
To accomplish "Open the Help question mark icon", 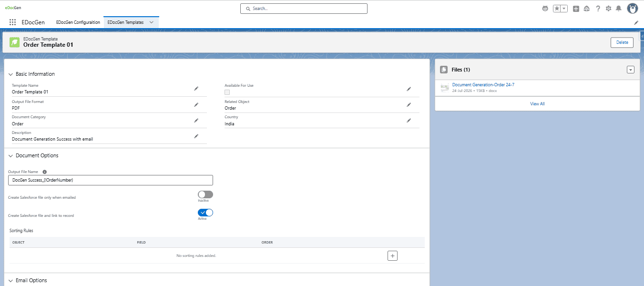I will pos(598,9).
